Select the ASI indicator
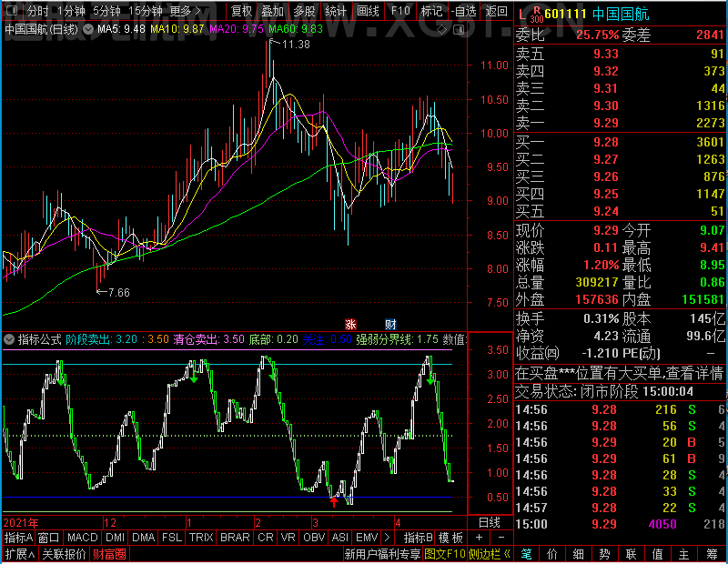 (x=340, y=538)
